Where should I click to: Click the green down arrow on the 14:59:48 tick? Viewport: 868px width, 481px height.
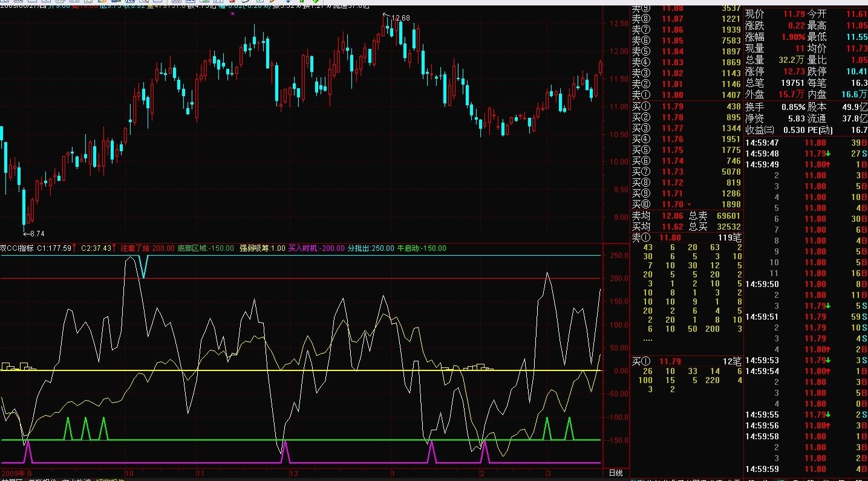pos(830,153)
